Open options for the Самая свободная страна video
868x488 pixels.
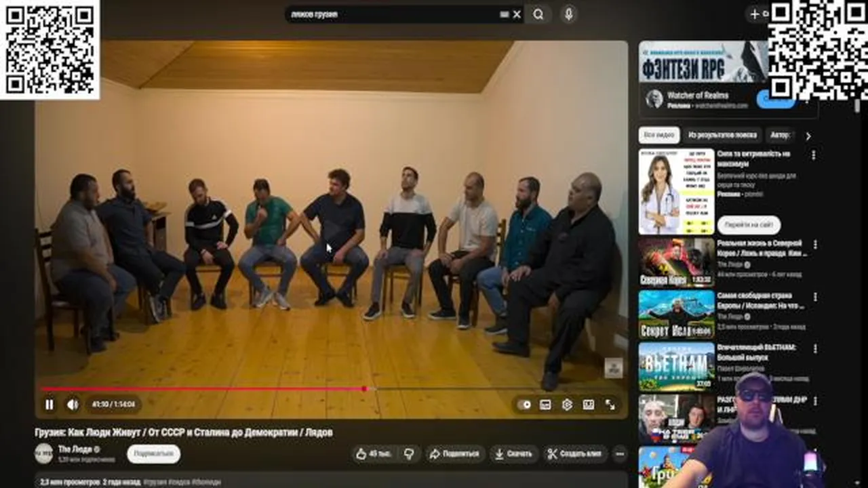[x=814, y=297]
